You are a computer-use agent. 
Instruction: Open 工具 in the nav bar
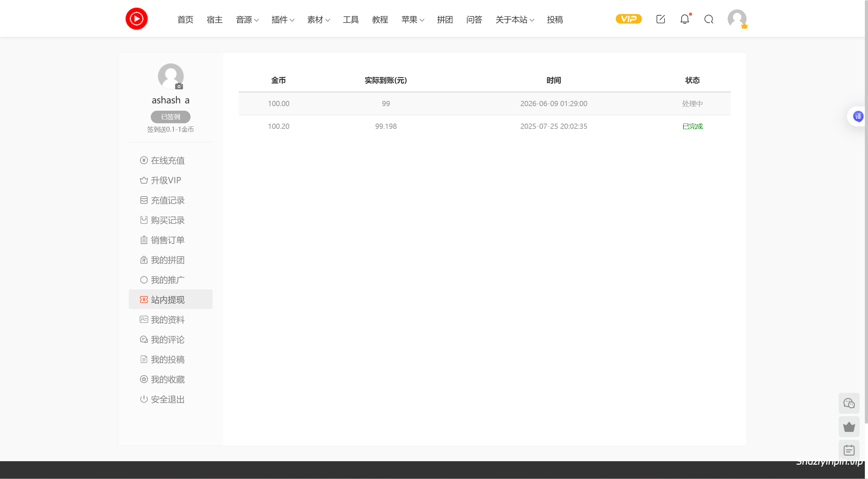[x=351, y=20]
